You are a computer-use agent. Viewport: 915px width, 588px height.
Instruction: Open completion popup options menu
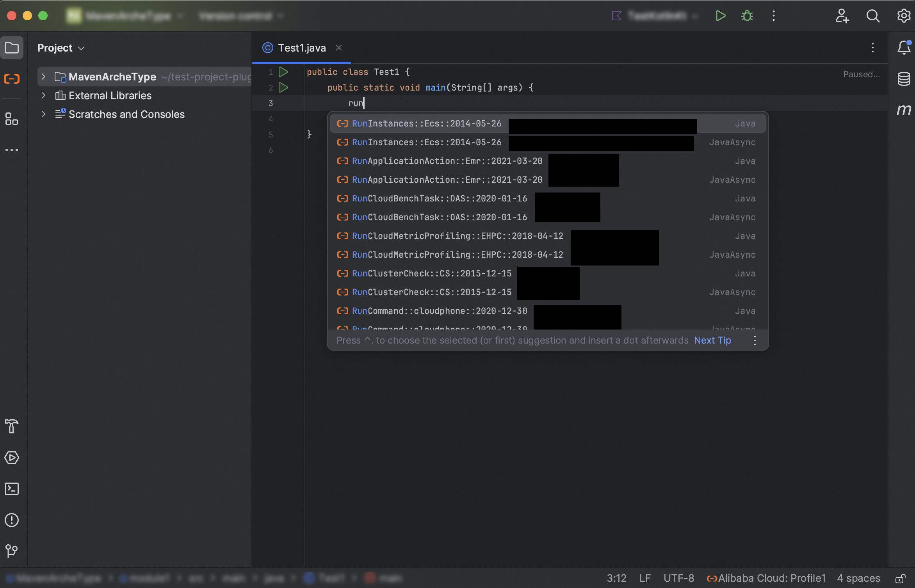[755, 340]
